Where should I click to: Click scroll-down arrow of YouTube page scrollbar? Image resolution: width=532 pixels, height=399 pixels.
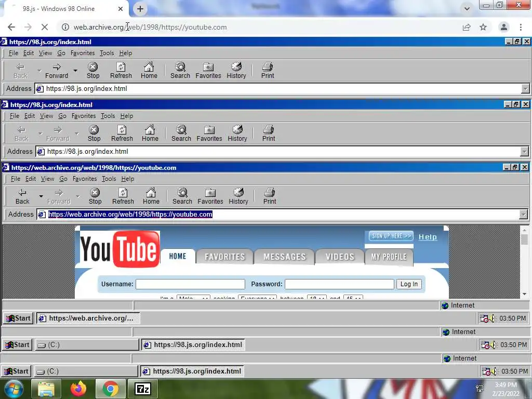click(x=524, y=294)
